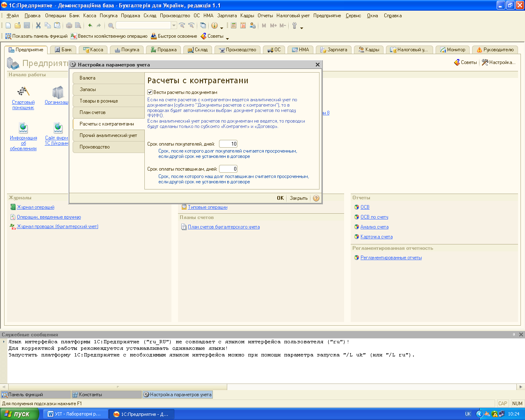Viewport: 525px width, 420px height.
Task: Expand toolbar options arrow after wrench icon
Action: 301,27
